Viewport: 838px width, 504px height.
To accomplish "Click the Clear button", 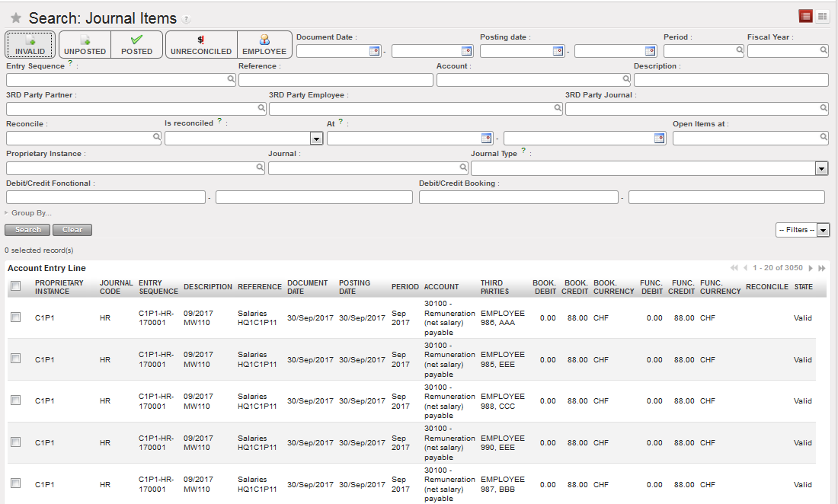I will (x=72, y=230).
